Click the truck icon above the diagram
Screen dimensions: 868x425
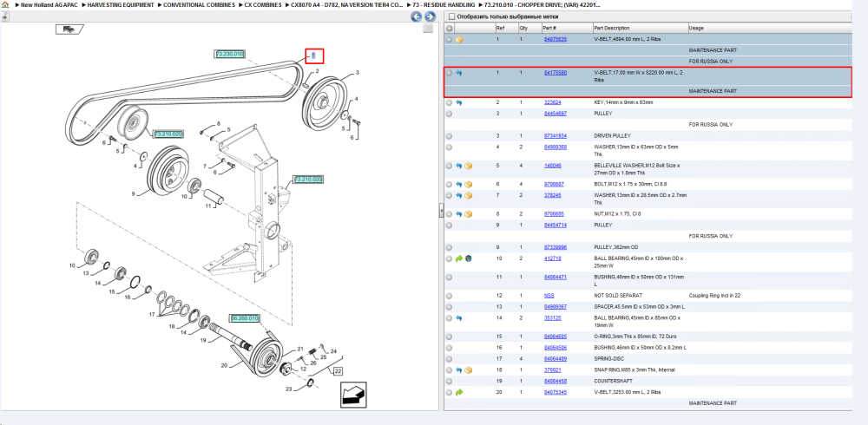[x=69, y=29]
